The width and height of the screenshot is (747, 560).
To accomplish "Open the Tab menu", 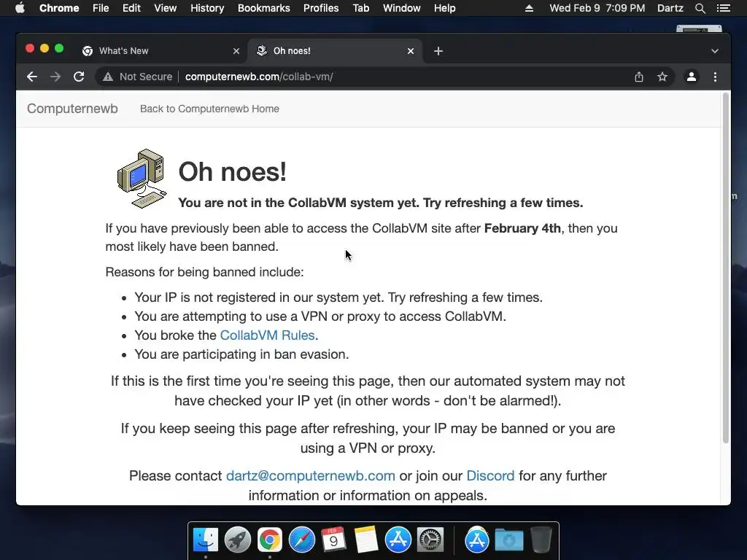I will (x=360, y=8).
